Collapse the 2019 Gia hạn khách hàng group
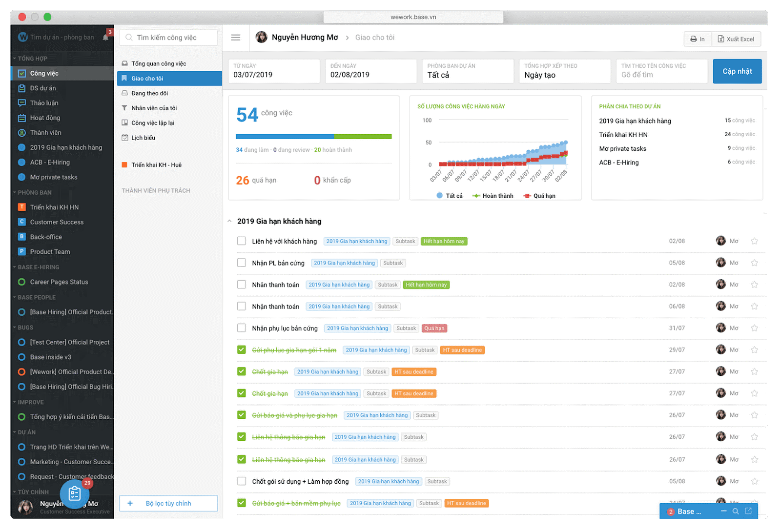The image size is (781, 532). [x=229, y=222]
